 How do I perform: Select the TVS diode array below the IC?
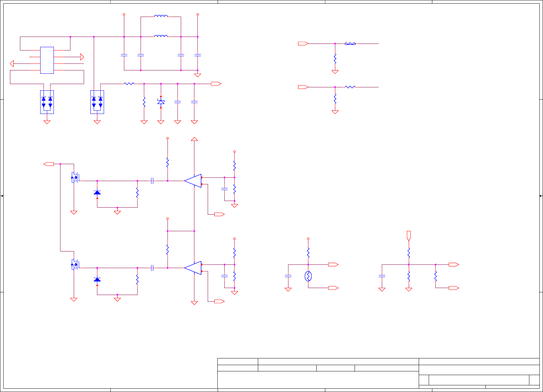(x=47, y=102)
